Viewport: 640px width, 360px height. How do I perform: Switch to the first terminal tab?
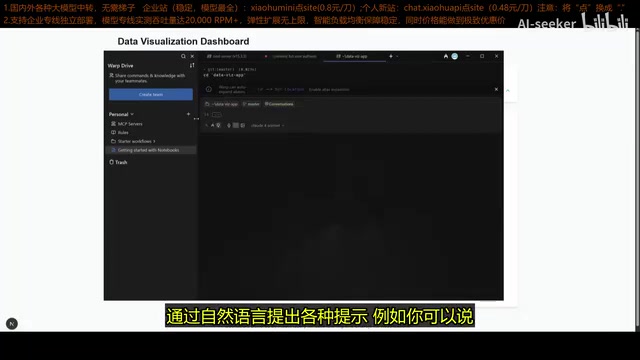point(227,56)
